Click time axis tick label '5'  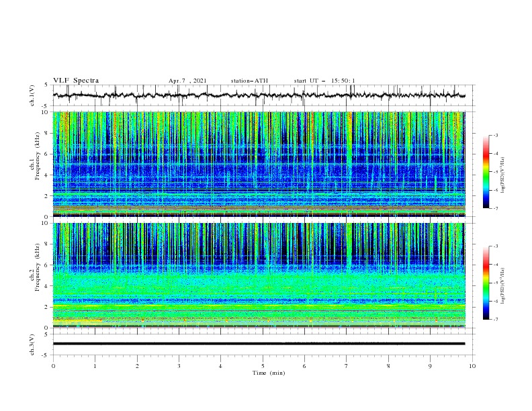pos(263,366)
